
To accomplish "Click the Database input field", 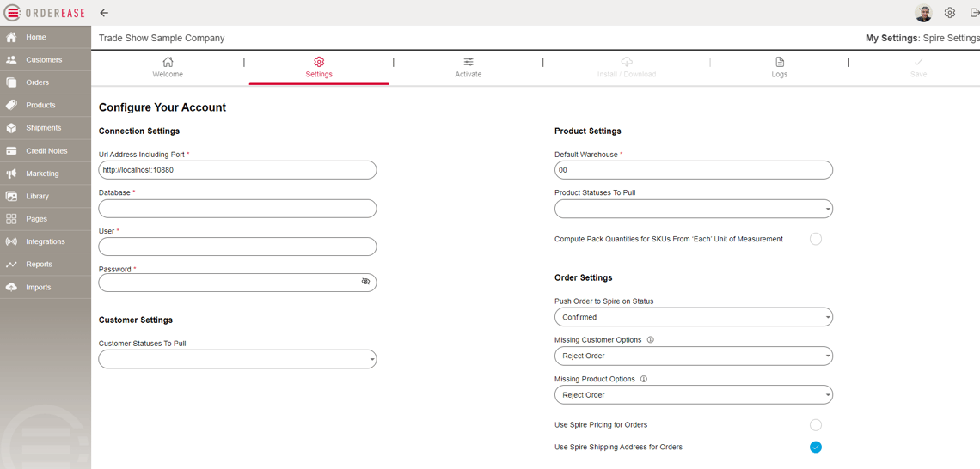I will [237, 209].
